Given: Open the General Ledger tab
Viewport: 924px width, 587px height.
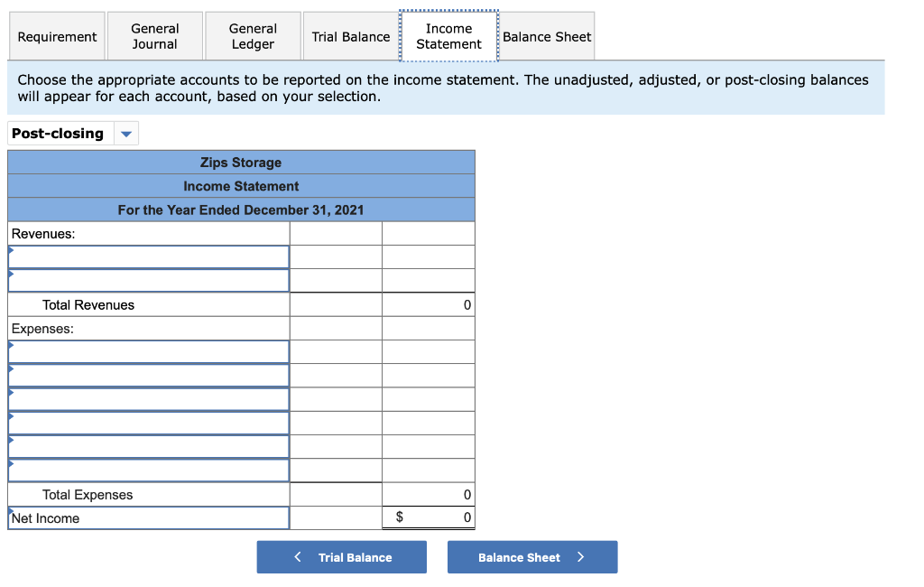Looking at the screenshot, I should 253,36.
